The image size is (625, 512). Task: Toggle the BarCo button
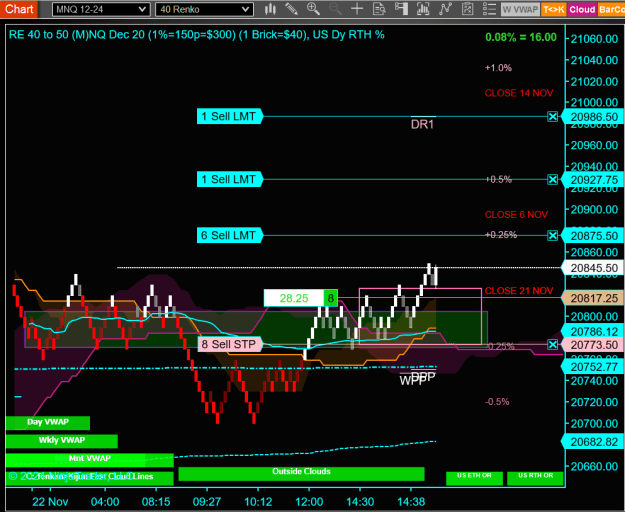pos(611,10)
